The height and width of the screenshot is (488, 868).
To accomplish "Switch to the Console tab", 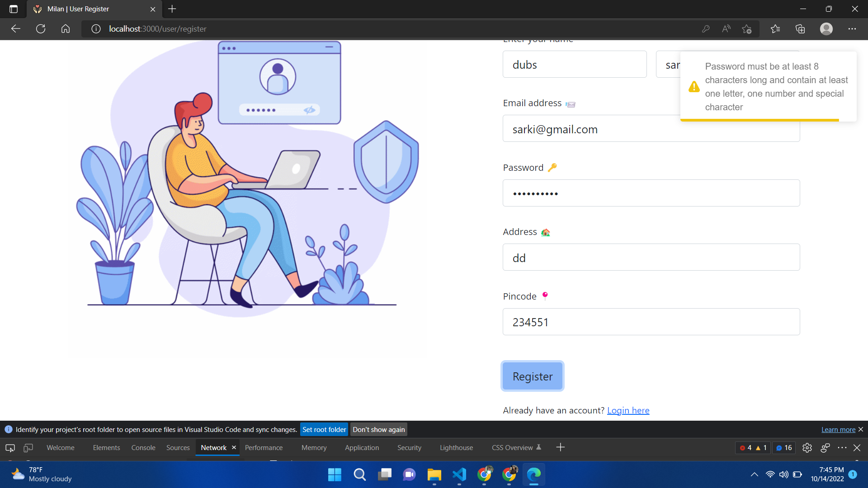I will (143, 447).
